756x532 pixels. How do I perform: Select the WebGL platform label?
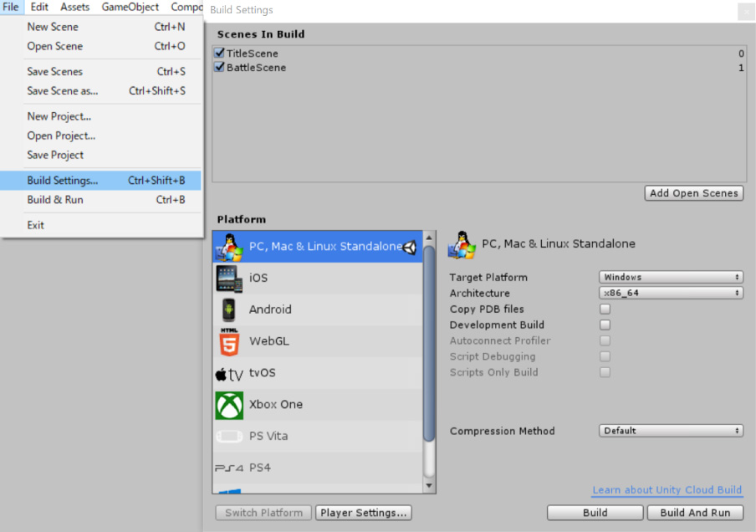[x=269, y=341]
